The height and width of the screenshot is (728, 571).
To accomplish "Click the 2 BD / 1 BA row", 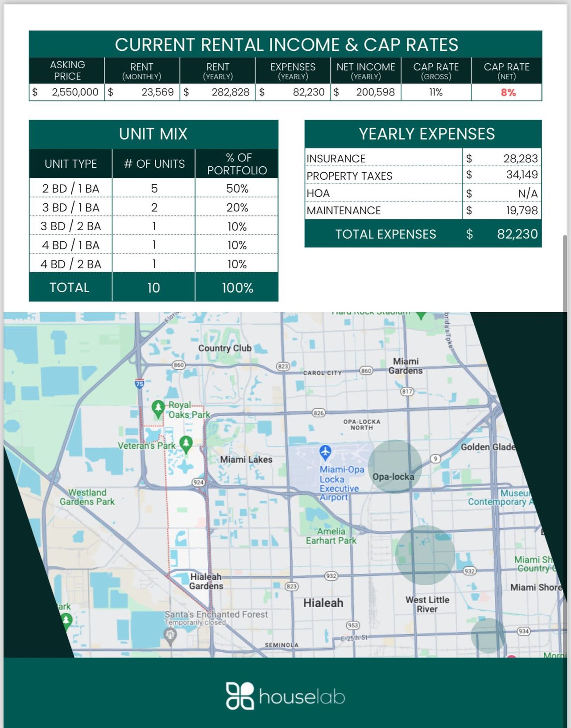I will pos(153,188).
